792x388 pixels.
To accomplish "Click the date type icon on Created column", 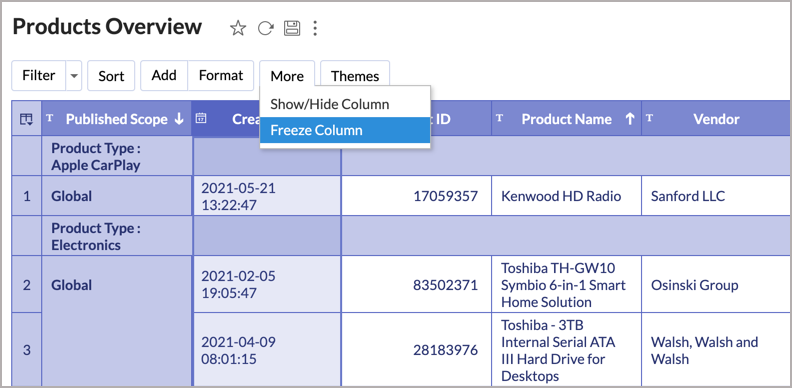I will click(x=201, y=118).
